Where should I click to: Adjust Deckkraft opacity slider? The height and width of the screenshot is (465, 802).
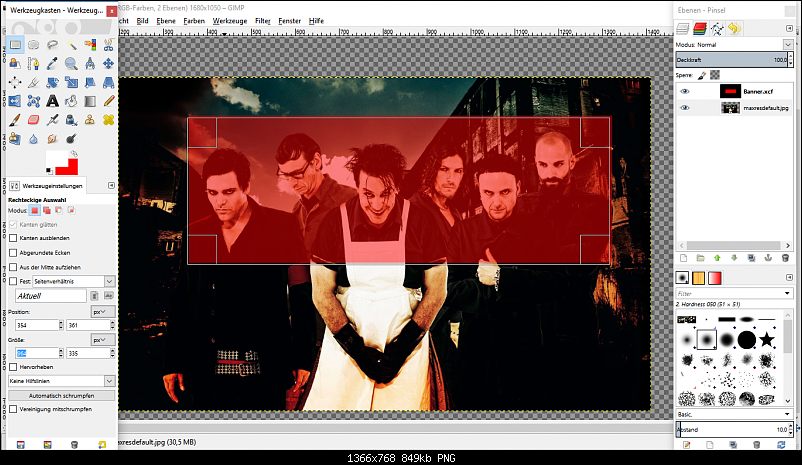click(x=731, y=60)
